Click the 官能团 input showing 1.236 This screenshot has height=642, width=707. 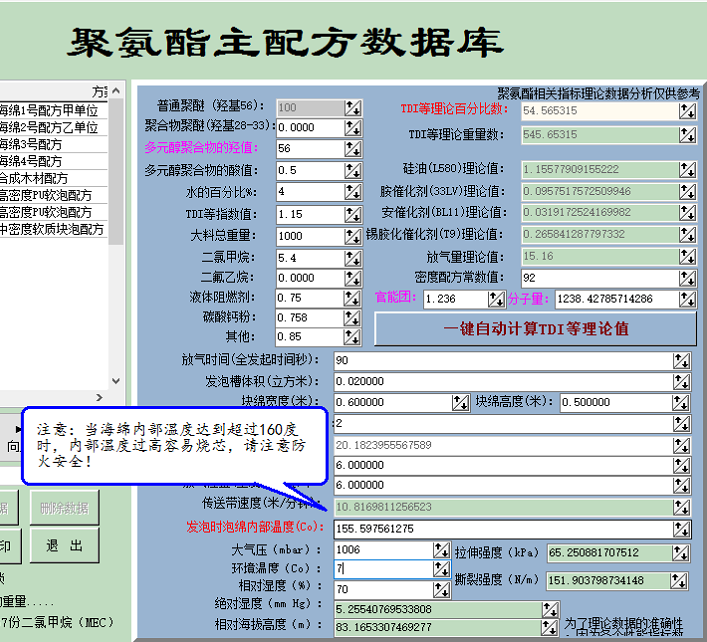point(456,299)
